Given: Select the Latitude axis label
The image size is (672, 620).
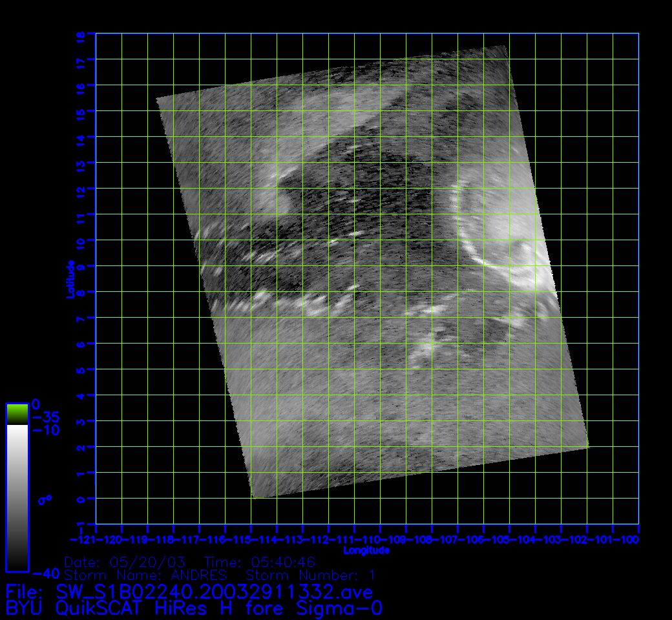Looking at the screenshot, I should pyautogui.click(x=70, y=279).
